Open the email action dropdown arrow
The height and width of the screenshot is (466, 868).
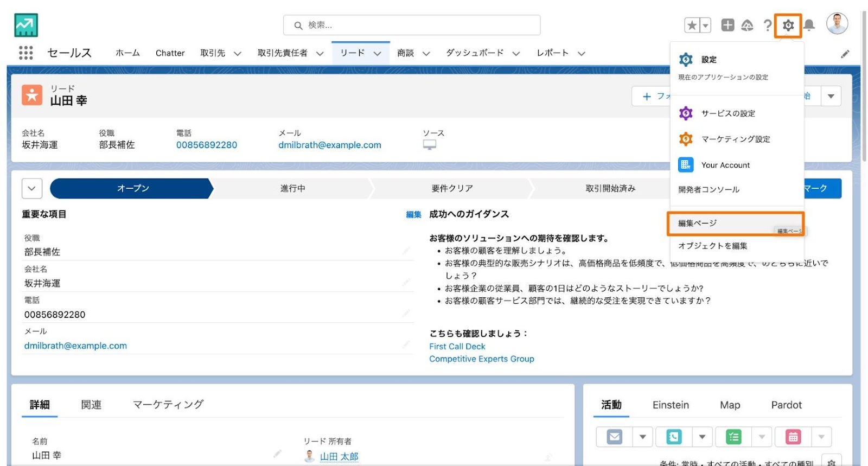[643, 437]
